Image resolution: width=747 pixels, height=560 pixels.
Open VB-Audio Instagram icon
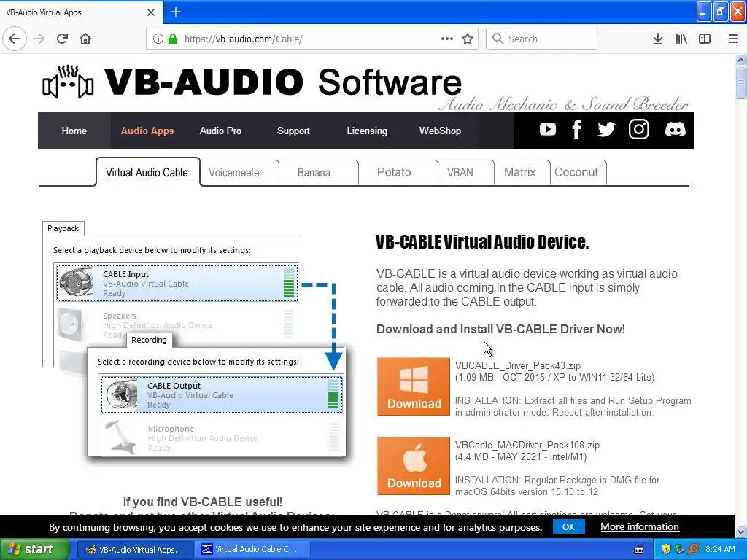[x=638, y=129]
